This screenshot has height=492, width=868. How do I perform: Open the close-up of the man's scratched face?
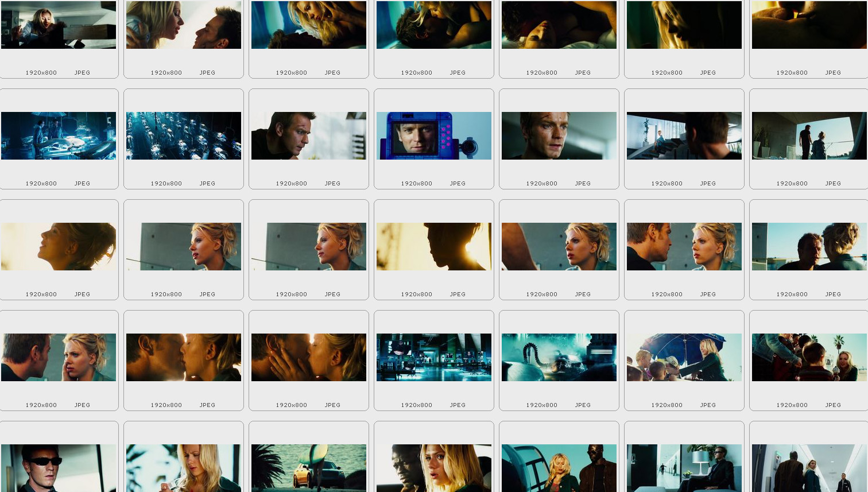559,135
